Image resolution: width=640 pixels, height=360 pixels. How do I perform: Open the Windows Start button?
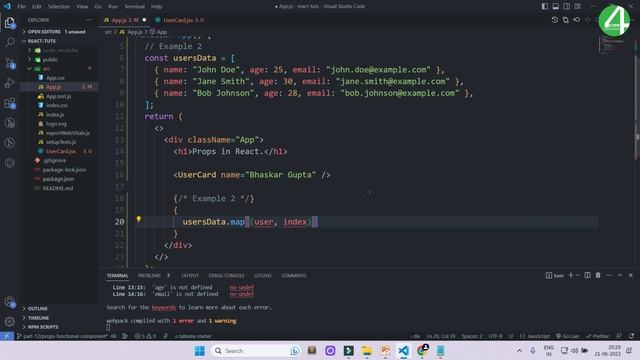(x=200, y=351)
